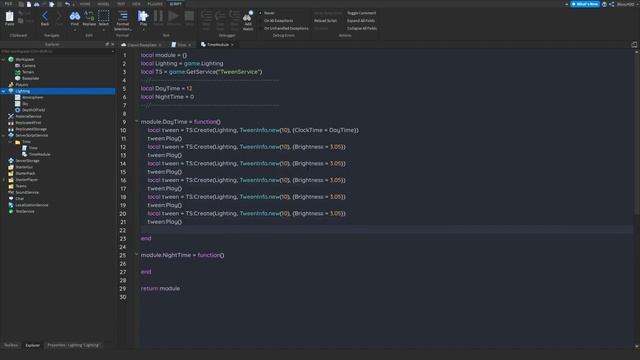This screenshot has height=360, width=640.
Task: Open the FILE menu
Action: (x=8, y=4)
